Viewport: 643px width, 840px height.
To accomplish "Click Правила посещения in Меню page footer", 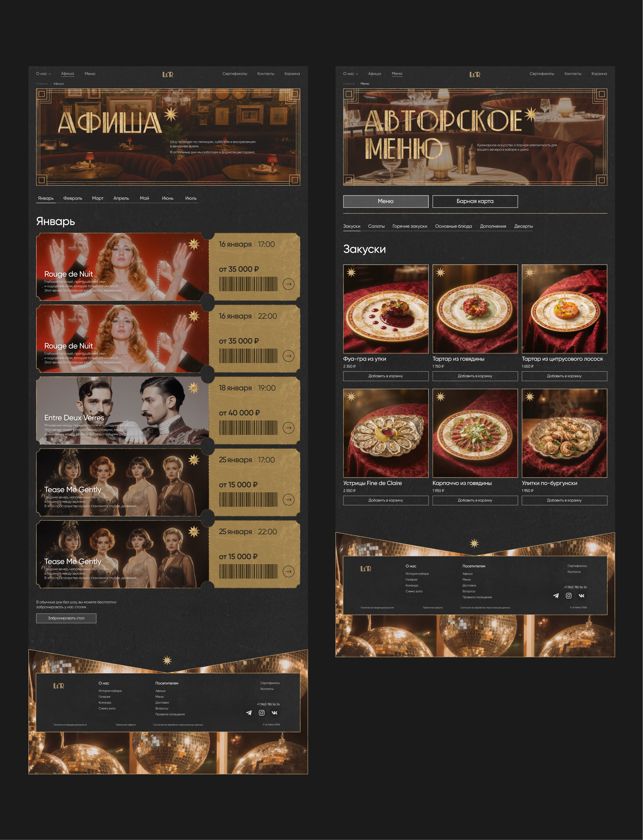I will click(x=477, y=597).
